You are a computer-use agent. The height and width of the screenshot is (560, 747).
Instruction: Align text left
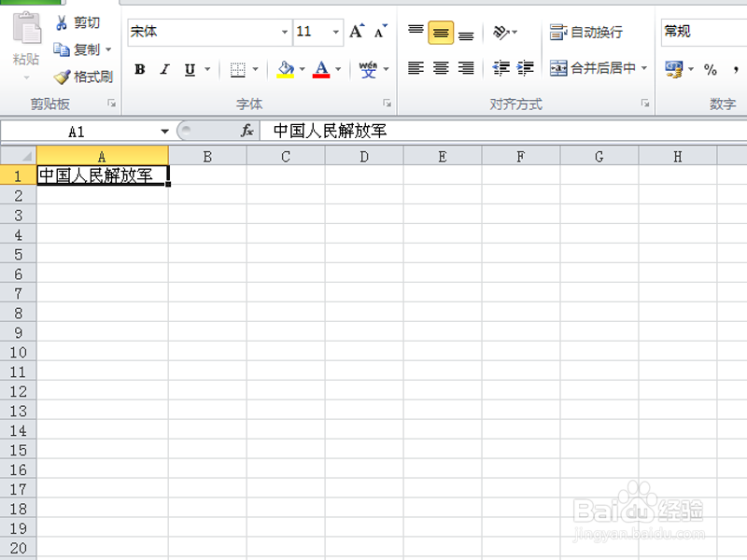[x=416, y=68]
